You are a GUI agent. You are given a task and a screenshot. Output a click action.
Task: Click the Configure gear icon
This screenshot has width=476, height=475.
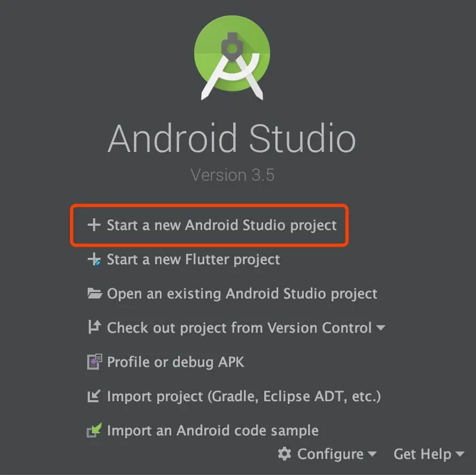(285, 454)
